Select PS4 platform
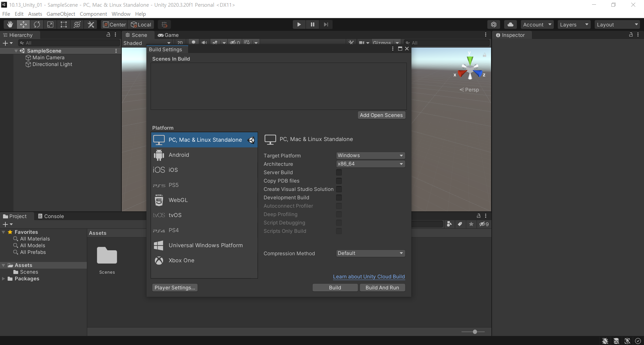This screenshot has height=345, width=644. pos(204,230)
